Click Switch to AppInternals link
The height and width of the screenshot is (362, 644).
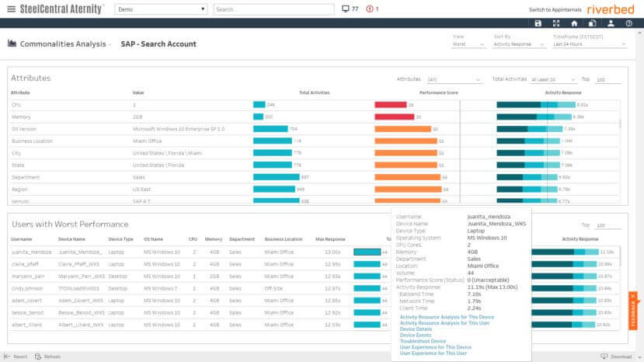[555, 9]
